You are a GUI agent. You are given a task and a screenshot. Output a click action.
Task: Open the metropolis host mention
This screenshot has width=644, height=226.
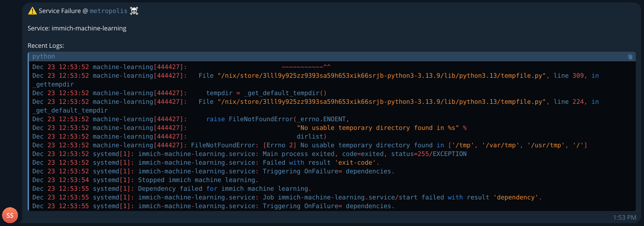click(x=109, y=11)
